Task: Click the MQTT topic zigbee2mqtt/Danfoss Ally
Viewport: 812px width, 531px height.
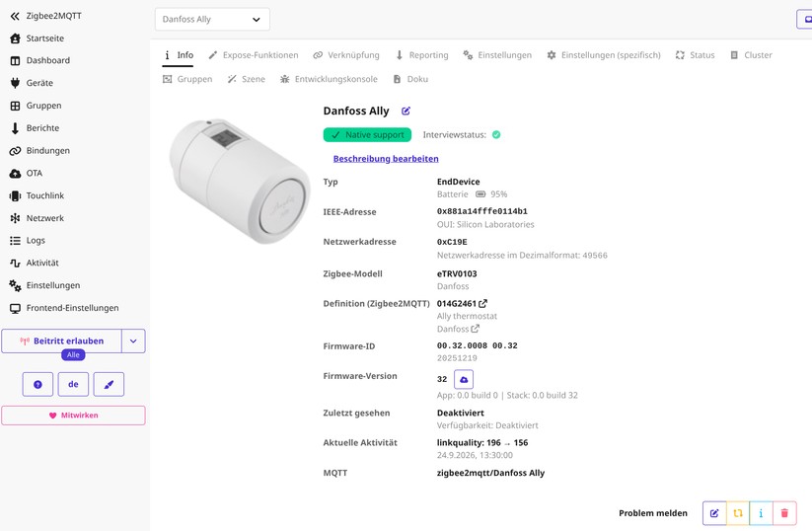Action: pyautogui.click(x=491, y=473)
